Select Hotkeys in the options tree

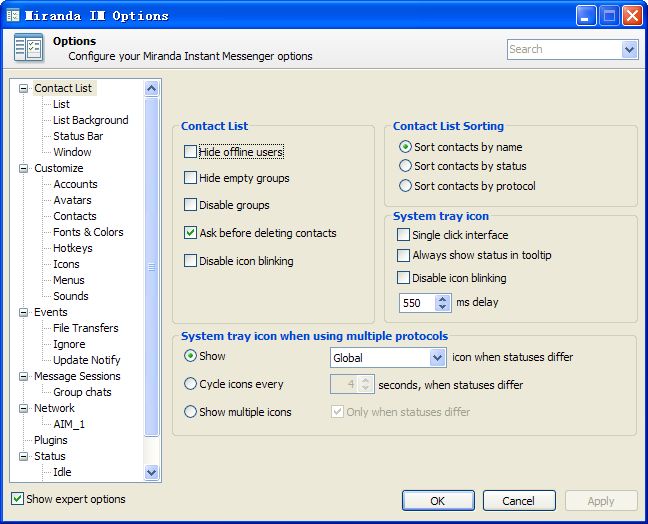[x=72, y=248]
